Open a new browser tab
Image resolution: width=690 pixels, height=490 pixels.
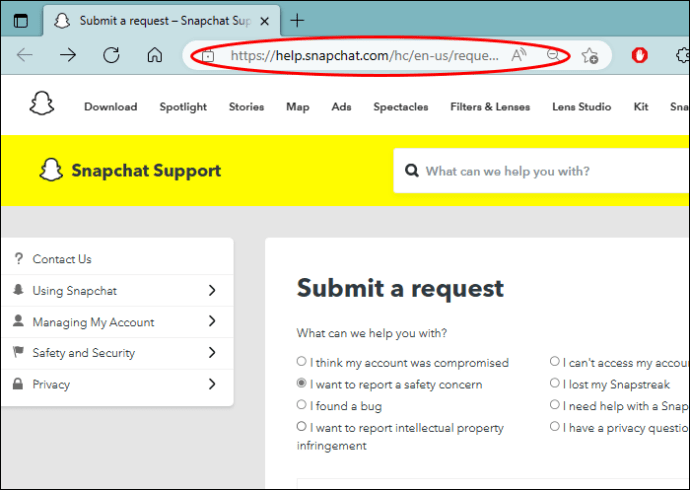click(297, 20)
